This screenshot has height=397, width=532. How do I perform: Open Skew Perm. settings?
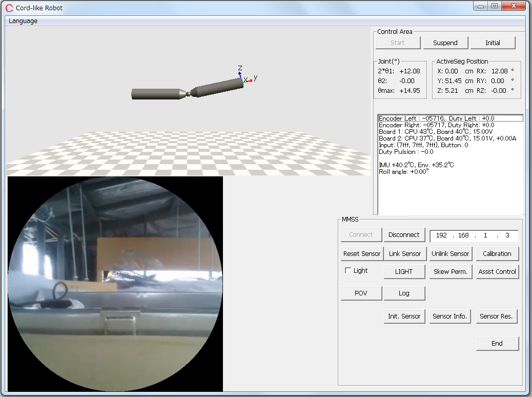tap(450, 272)
